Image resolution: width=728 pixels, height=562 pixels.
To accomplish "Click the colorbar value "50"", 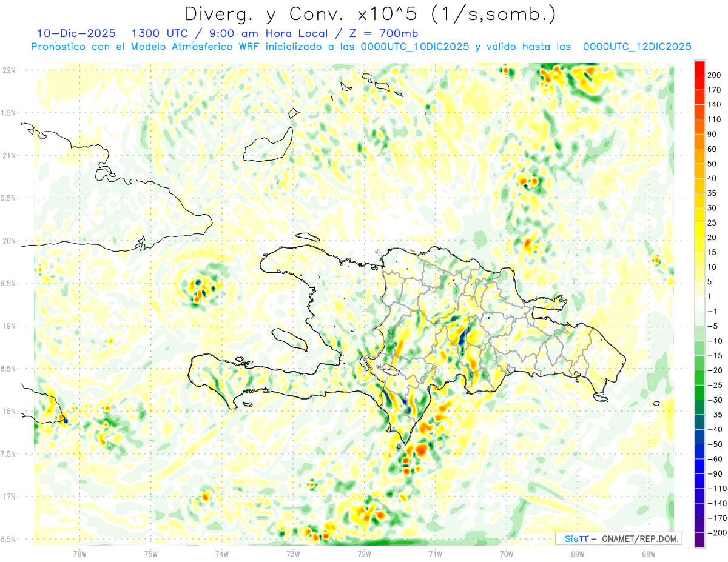I will (x=713, y=164).
